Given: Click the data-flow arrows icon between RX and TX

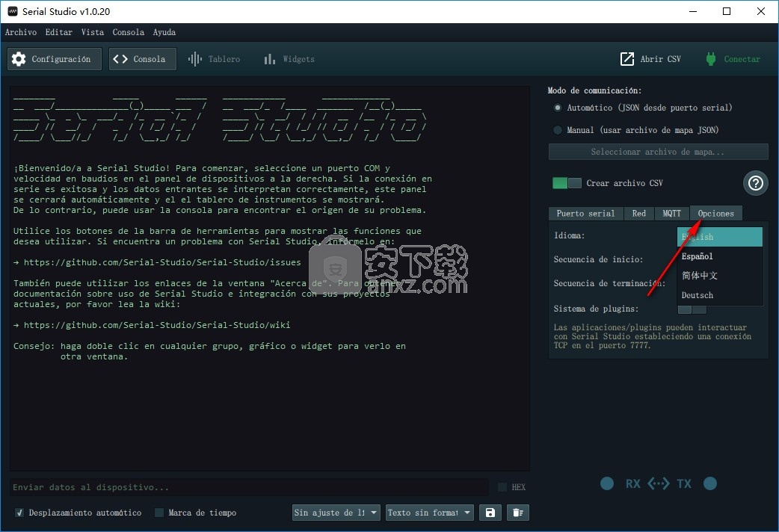Looking at the screenshot, I should (659, 483).
